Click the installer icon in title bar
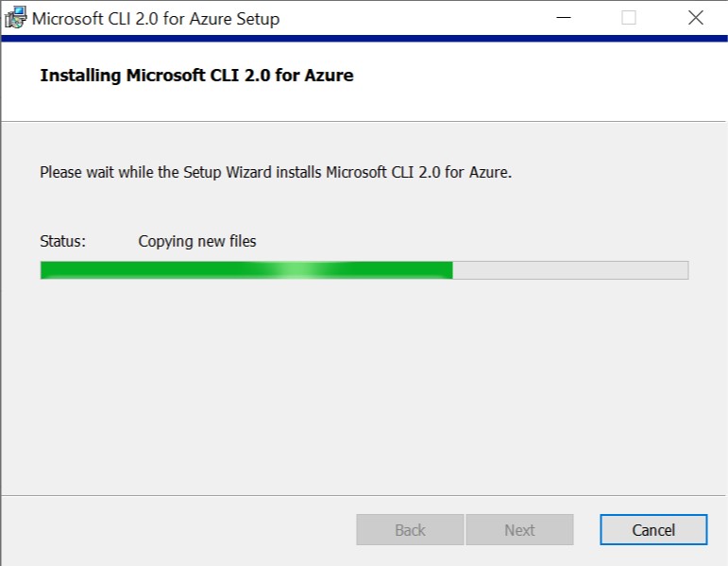The height and width of the screenshot is (566, 728). 15,18
